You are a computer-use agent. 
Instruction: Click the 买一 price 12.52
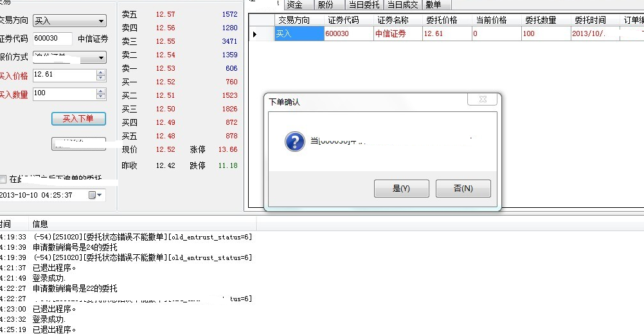click(x=166, y=82)
